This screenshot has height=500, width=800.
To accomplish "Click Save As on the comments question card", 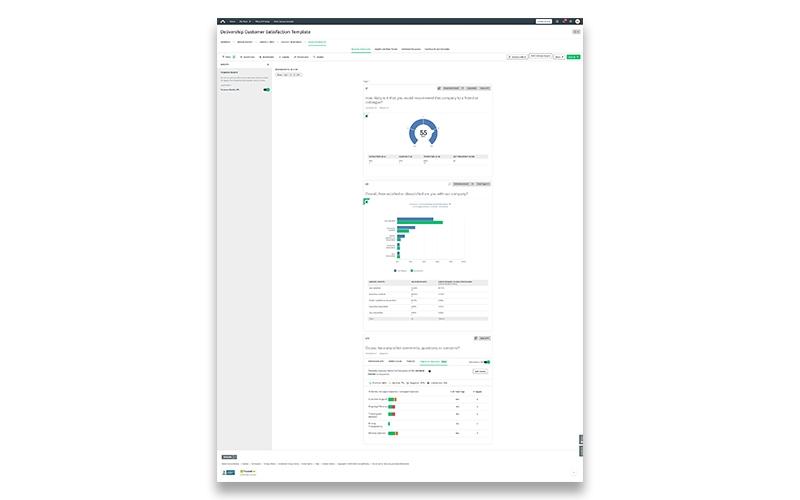I will click(485, 338).
